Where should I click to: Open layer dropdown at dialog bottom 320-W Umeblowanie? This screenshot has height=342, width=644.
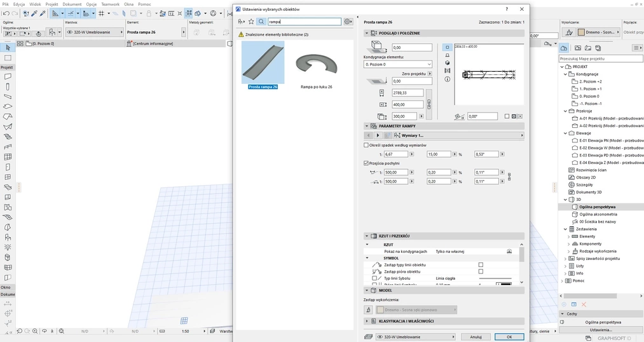click(x=416, y=337)
